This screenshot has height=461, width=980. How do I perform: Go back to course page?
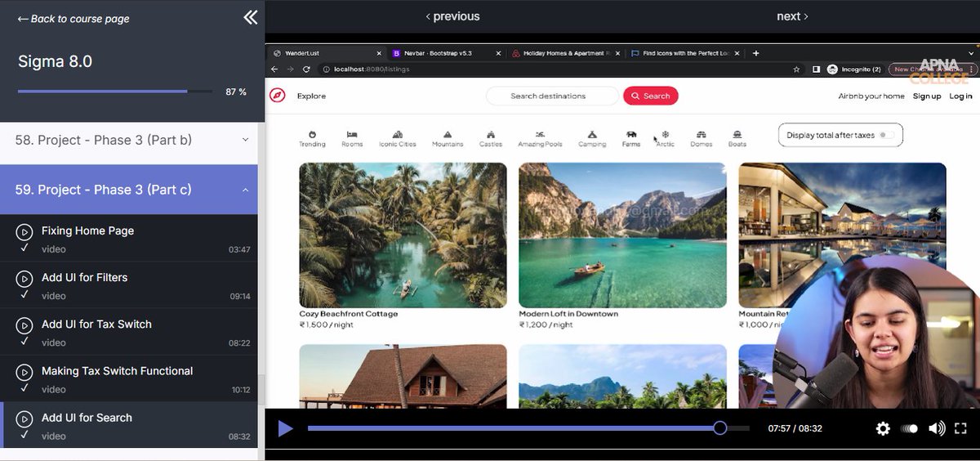(73, 19)
